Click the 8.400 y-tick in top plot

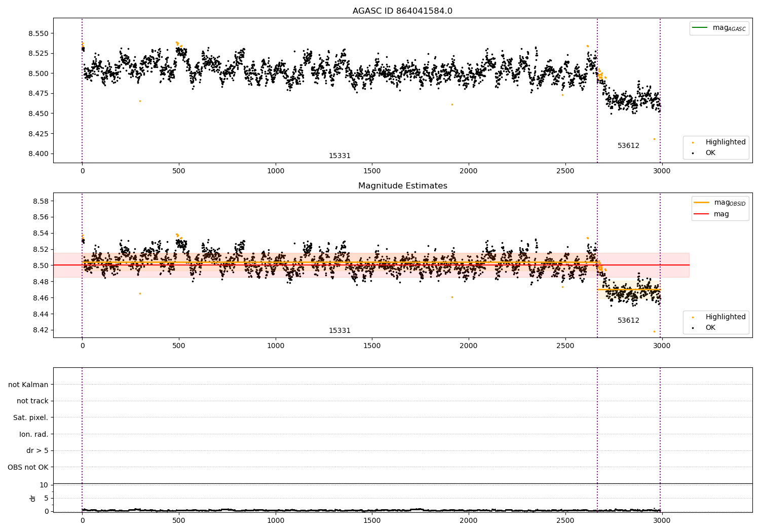[x=38, y=154]
